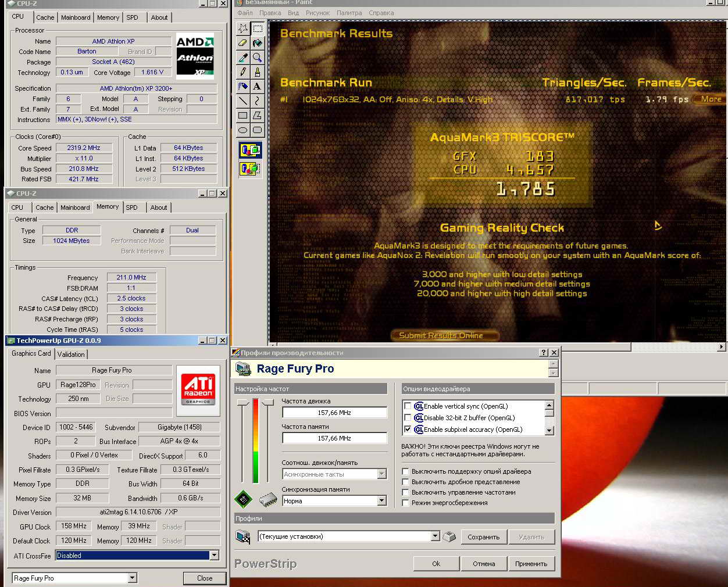Pick the Eraser tool in Paint

pos(243,42)
